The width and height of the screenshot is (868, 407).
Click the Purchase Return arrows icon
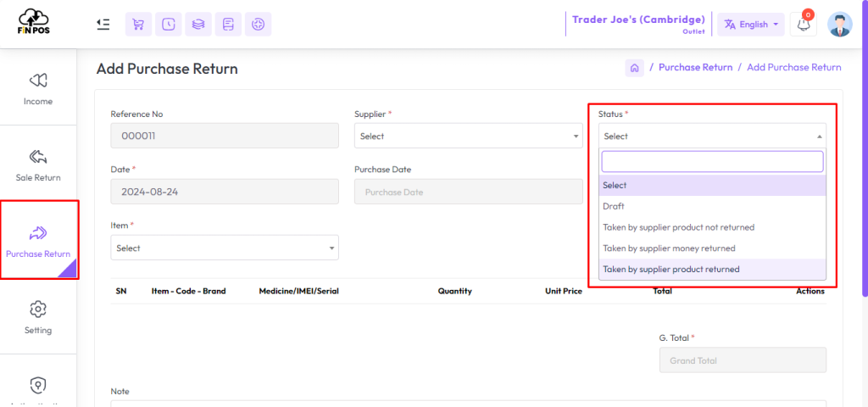[38, 233]
